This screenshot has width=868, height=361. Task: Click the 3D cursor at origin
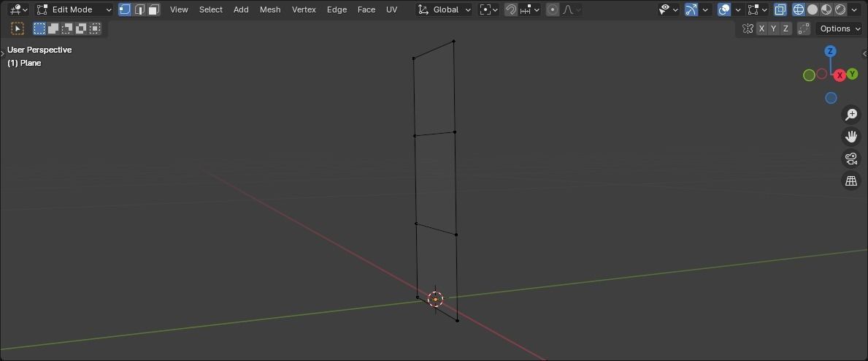tap(436, 300)
